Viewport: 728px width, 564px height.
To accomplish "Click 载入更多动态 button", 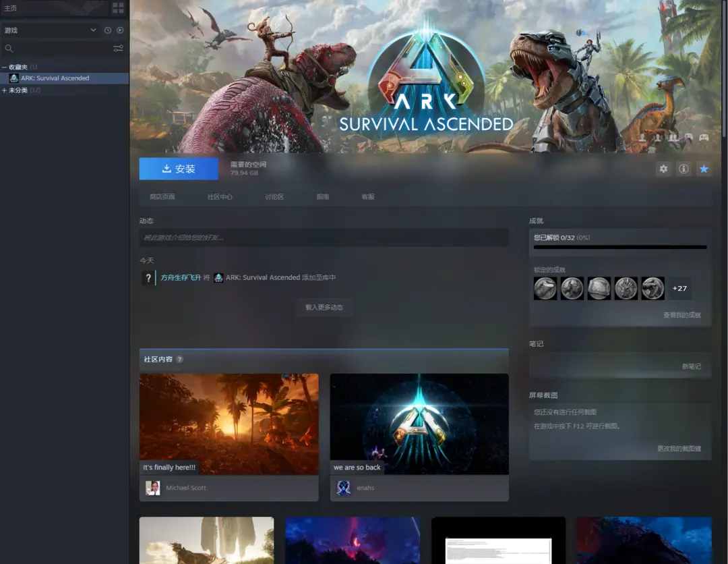I will point(324,308).
